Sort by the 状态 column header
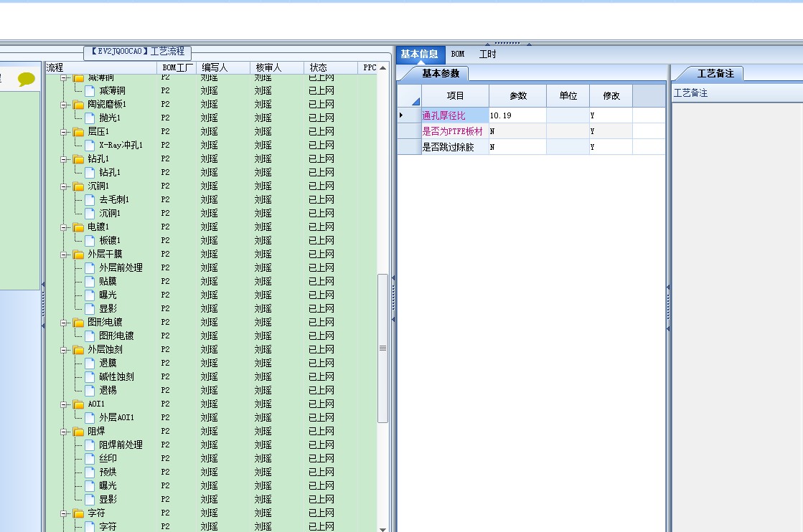 click(x=331, y=67)
